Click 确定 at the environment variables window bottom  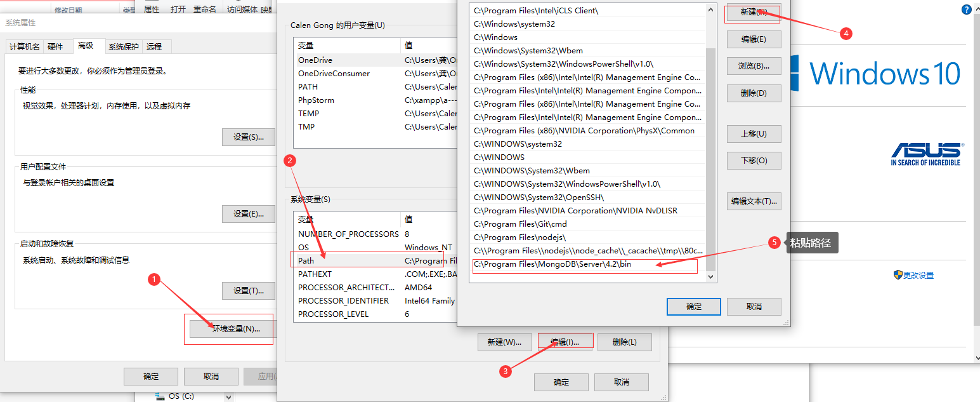click(x=561, y=382)
